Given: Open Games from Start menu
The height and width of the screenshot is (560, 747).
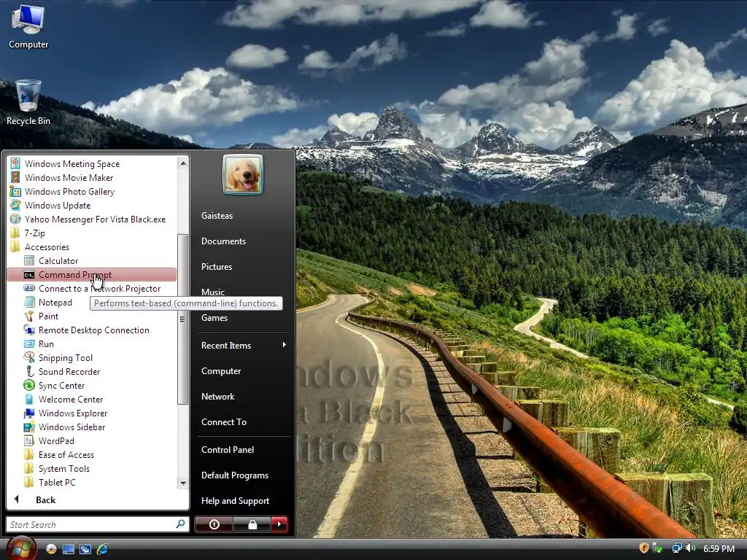Looking at the screenshot, I should pos(214,318).
